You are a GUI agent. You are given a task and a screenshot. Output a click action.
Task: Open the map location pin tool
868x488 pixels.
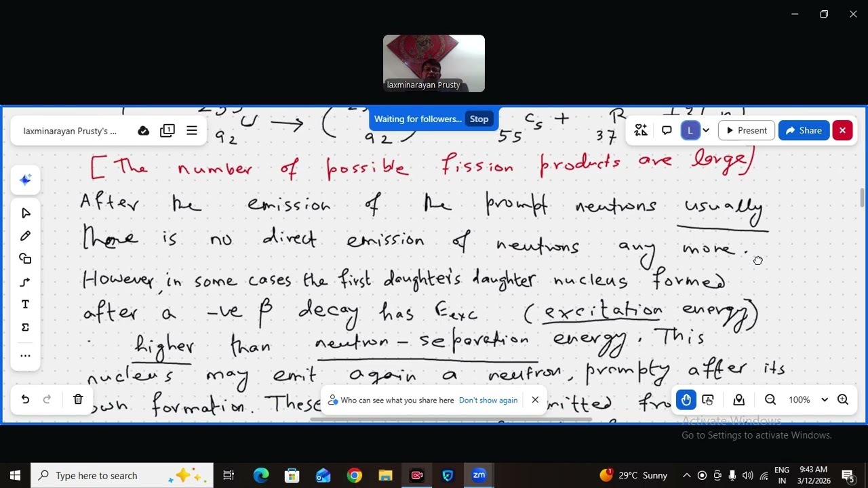click(739, 400)
